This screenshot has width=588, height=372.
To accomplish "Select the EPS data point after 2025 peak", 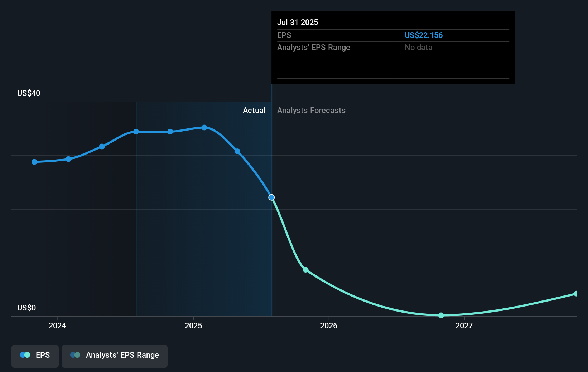I will tap(237, 151).
